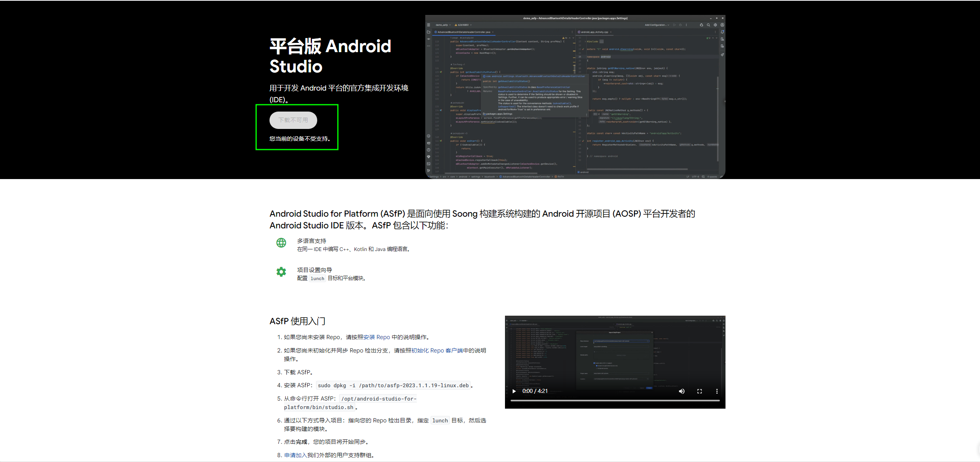The height and width of the screenshot is (462, 980).
Task: Click the profile account icon in the IDE toolbar
Action: 723,25
